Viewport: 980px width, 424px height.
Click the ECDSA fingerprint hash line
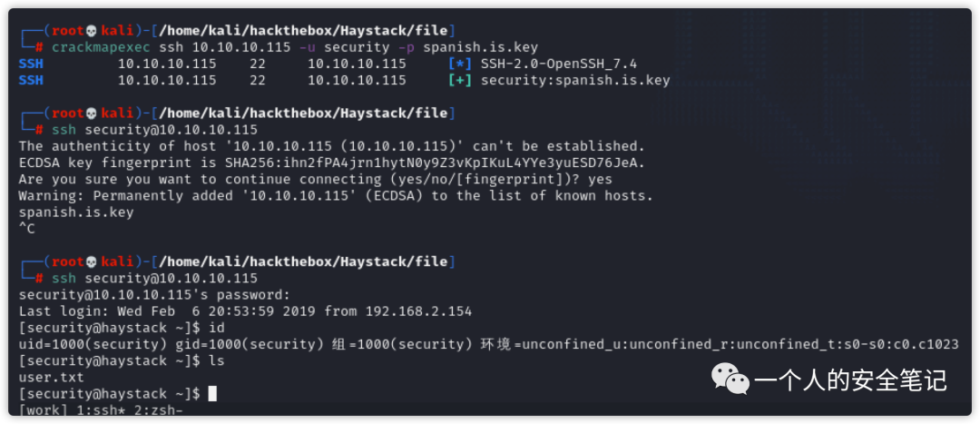[332, 163]
